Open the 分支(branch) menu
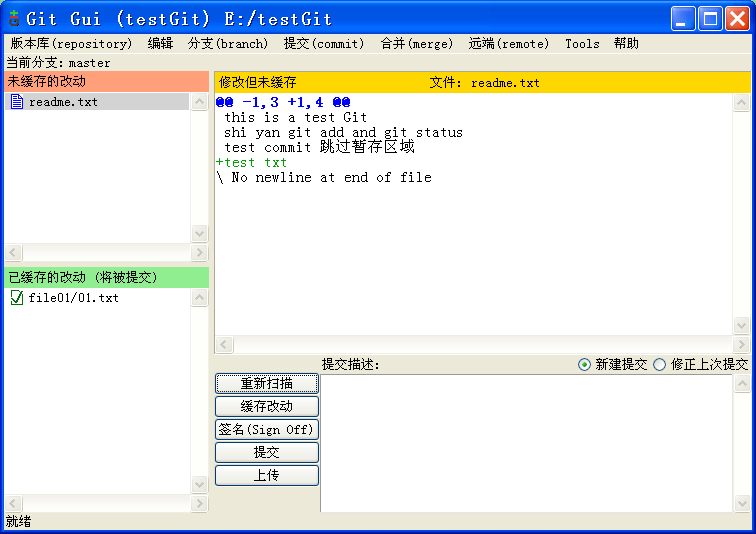Viewport: 756px width, 534px height. point(228,43)
